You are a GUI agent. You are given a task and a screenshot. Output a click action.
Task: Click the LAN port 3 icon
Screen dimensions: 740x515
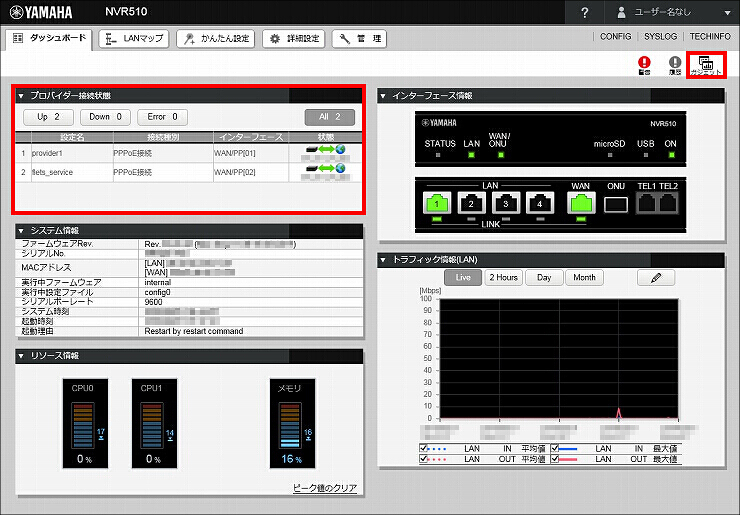506,203
